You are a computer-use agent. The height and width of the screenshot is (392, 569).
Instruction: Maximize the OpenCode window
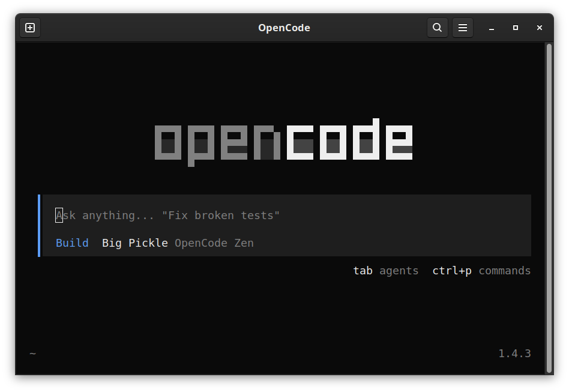click(516, 28)
